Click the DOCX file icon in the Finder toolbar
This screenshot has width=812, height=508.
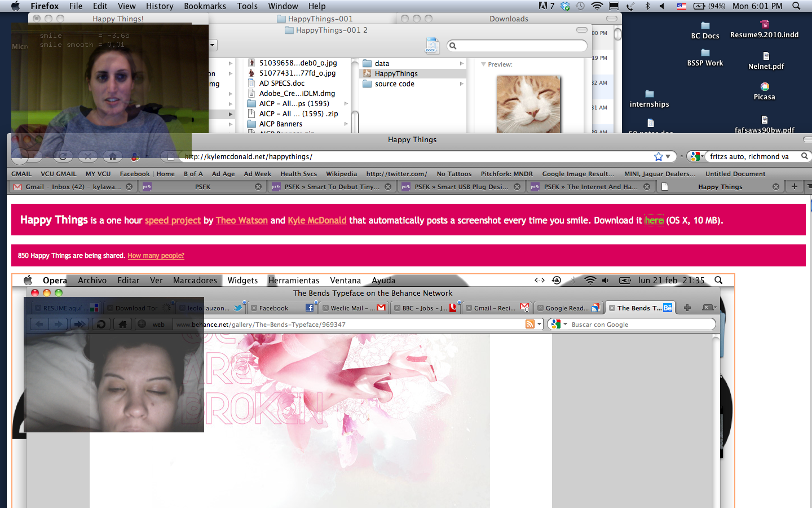(432, 46)
